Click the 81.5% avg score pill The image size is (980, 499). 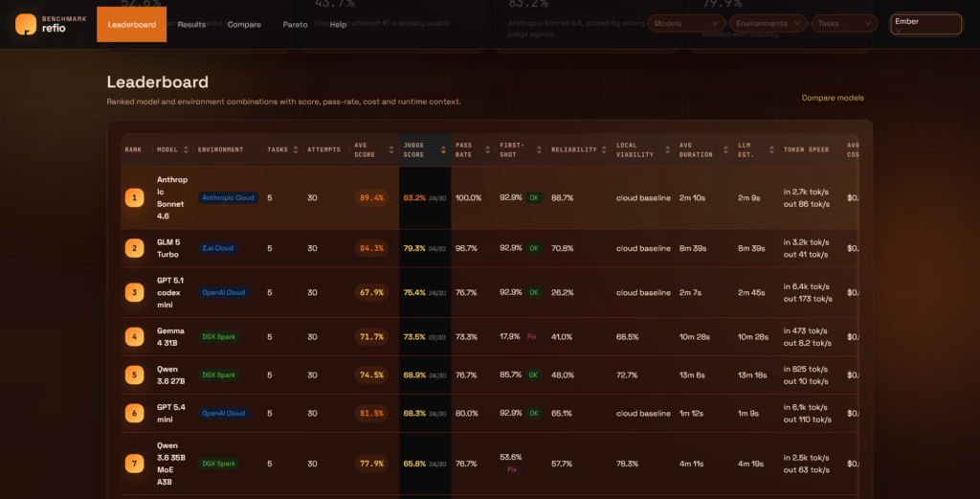[371, 413]
